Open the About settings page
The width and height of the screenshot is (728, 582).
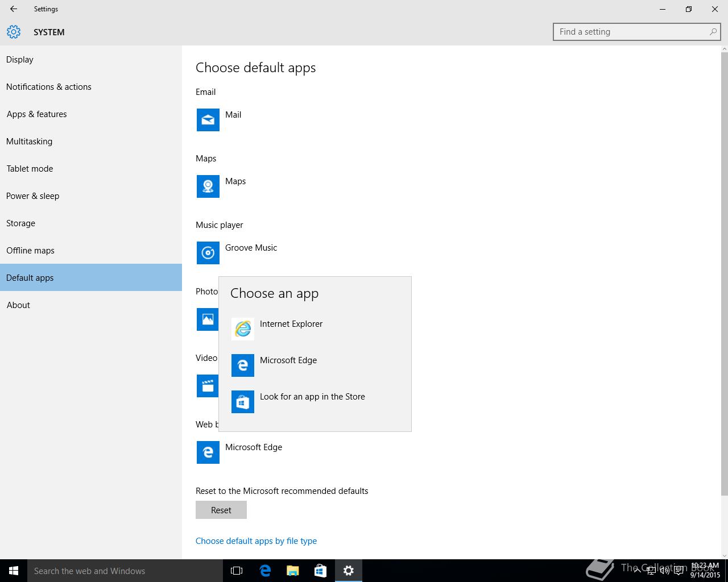91,305
